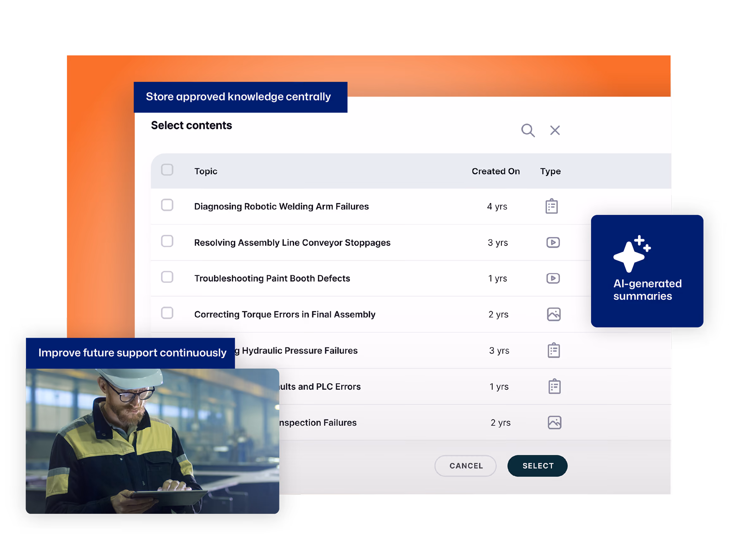This screenshot has width=747, height=560.
Task: Open Correcting Torque Errors in Final Assembly
Action: coord(285,314)
